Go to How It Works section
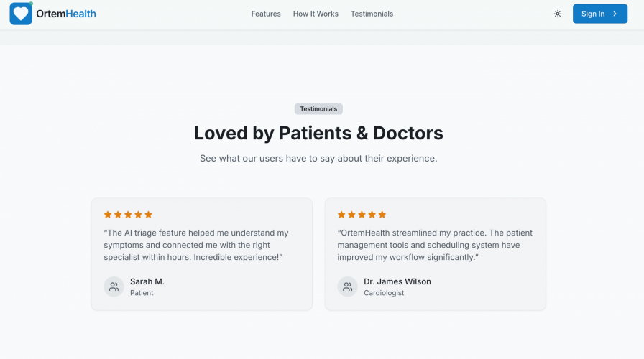644x359 pixels. click(x=316, y=14)
